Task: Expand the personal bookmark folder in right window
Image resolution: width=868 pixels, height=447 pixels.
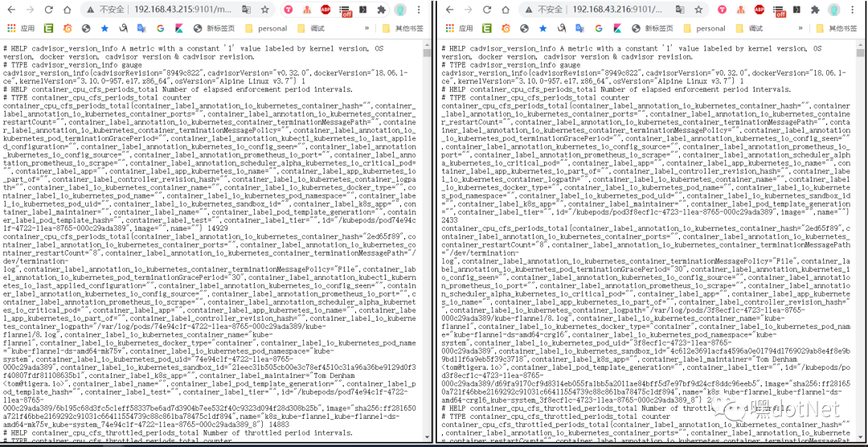Action: tap(704, 28)
